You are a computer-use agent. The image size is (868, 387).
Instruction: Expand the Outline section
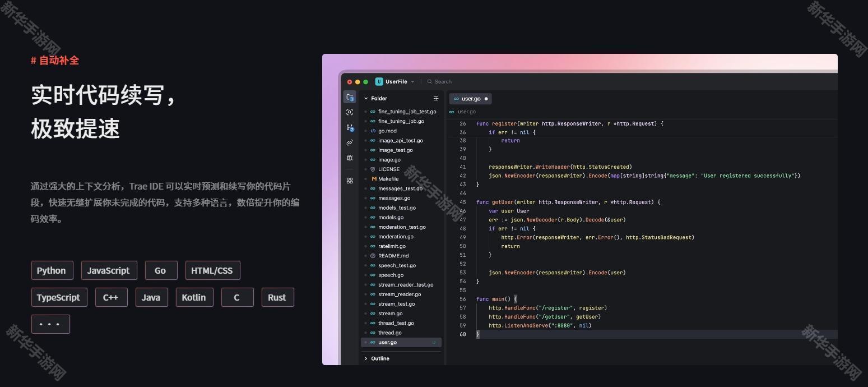(366, 359)
